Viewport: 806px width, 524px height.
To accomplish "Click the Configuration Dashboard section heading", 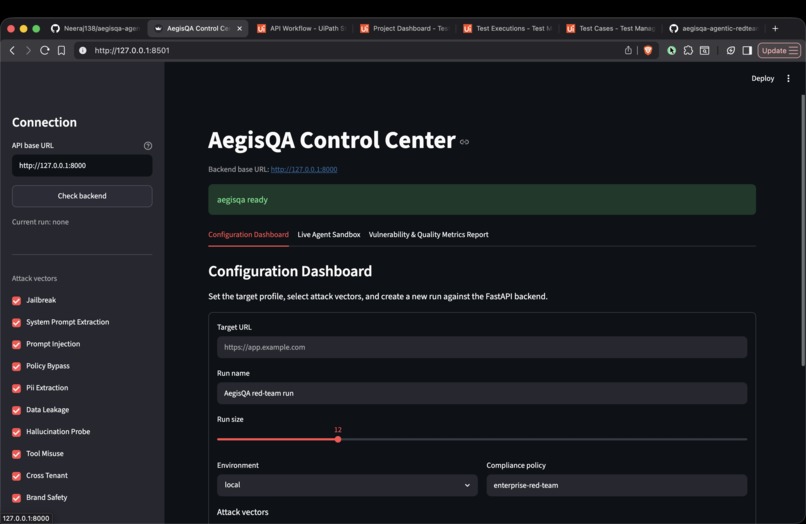I will click(290, 271).
